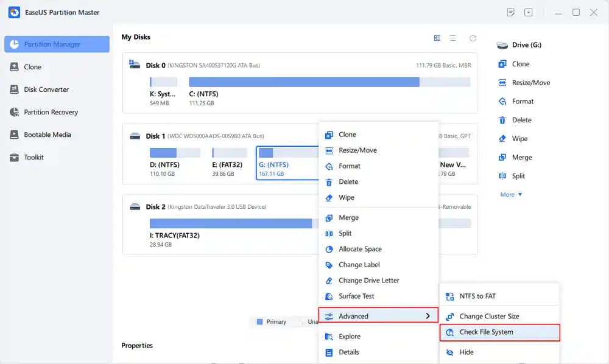The width and height of the screenshot is (609, 364).
Task: Click Format in the right panel
Action: 523,102
